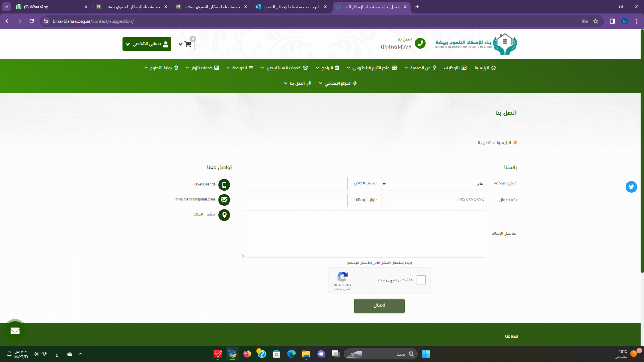Viewport: 644px width, 362px height.
Task: Toggle browser side panel button
Action: pyautogui.click(x=612, y=21)
